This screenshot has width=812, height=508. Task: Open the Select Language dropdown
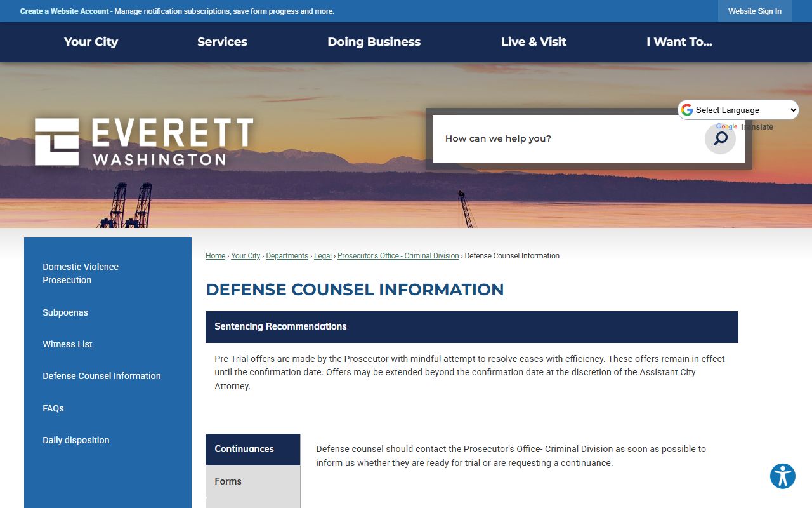coord(738,110)
